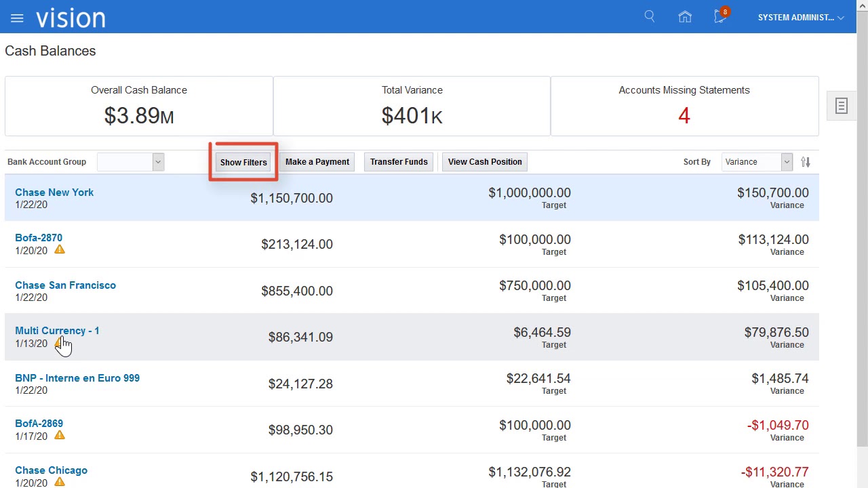Open the Chase New York account
This screenshot has width=868, height=488.
click(x=54, y=192)
